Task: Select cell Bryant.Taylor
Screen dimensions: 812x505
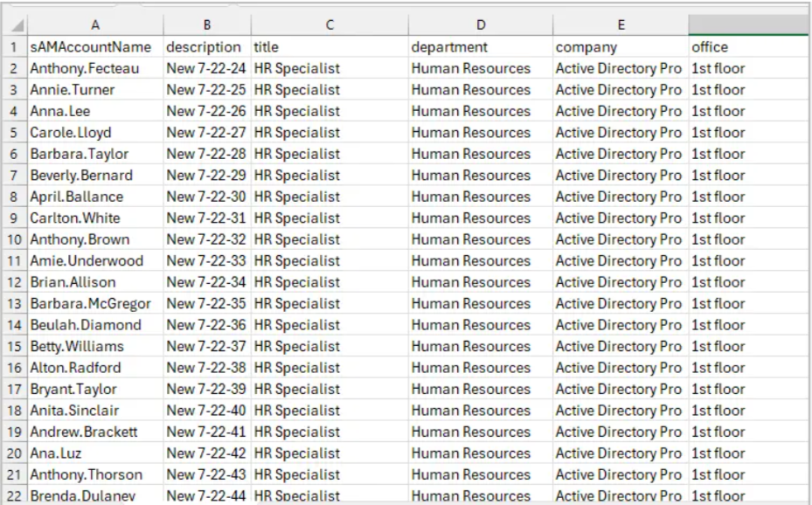Action: pyautogui.click(x=95, y=389)
